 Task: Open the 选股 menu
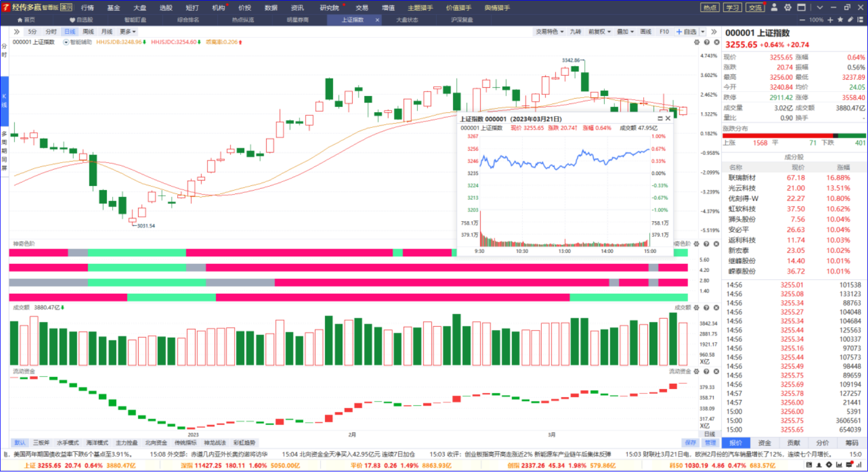pos(166,8)
